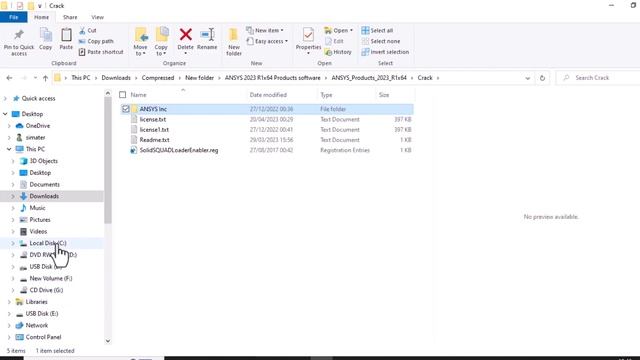Click the Back navigation arrow

click(x=9, y=78)
